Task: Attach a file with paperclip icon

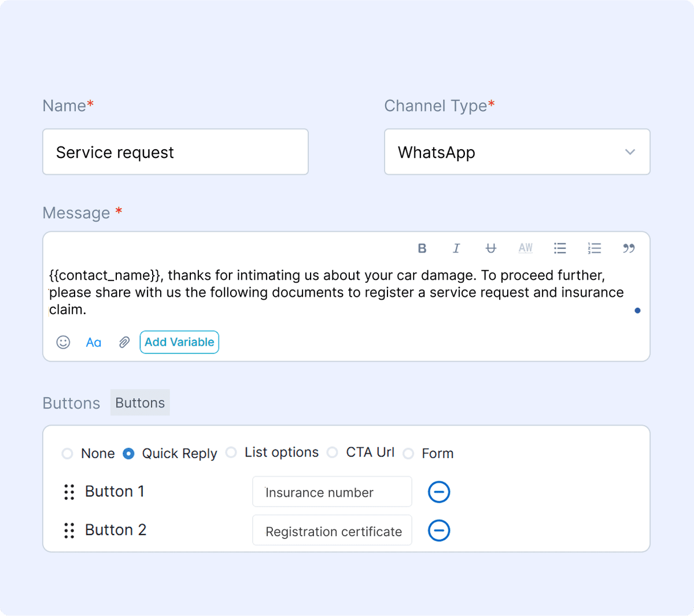Action: [124, 342]
